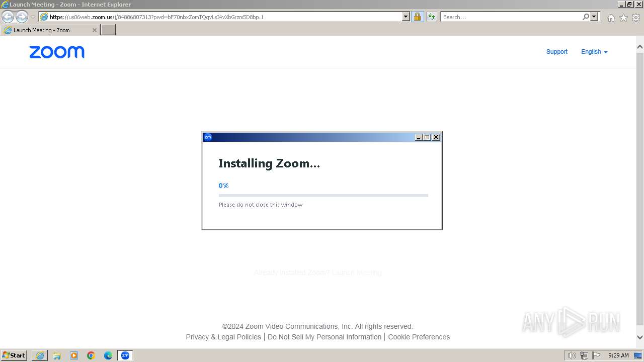The image size is (644, 362).
Task: Open Google Chrome taskbar icon
Action: click(91, 355)
